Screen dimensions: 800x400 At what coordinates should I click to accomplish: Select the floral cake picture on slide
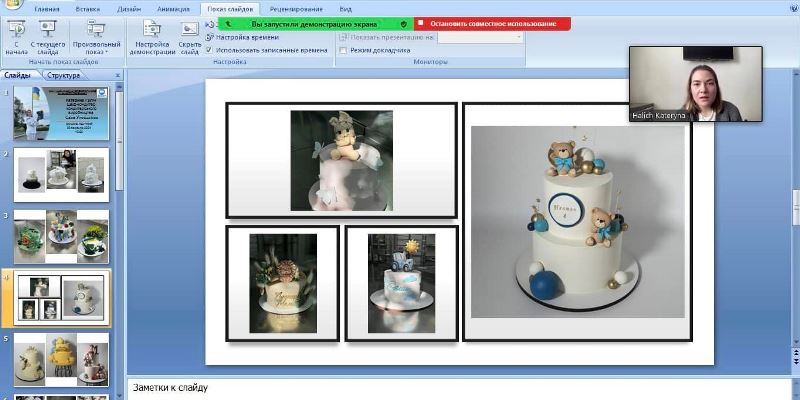[x=283, y=283]
